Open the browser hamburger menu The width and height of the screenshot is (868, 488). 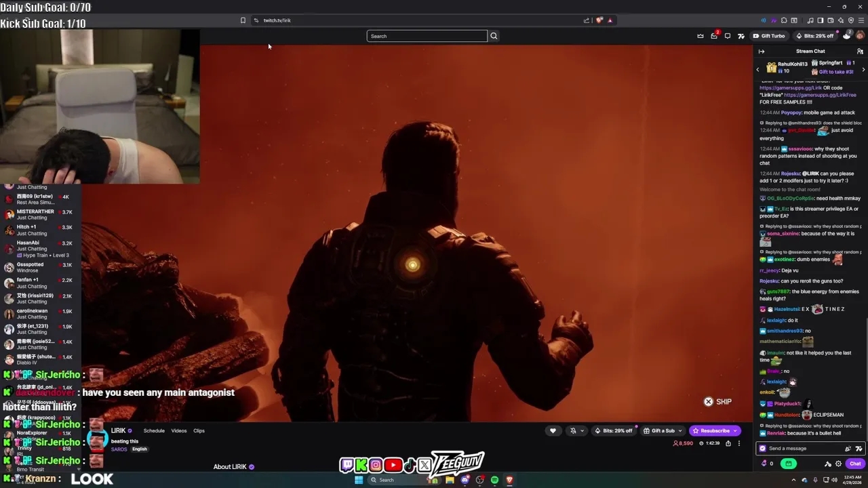tap(861, 20)
